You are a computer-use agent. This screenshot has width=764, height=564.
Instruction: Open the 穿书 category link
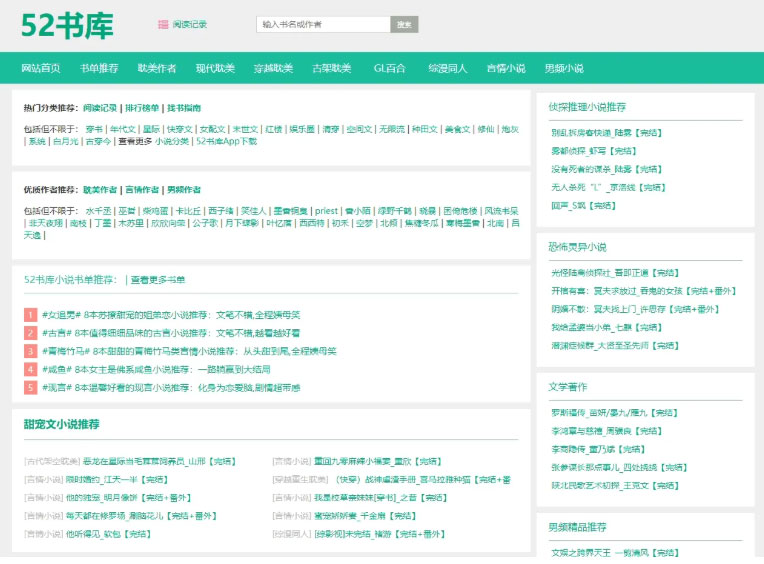point(94,129)
